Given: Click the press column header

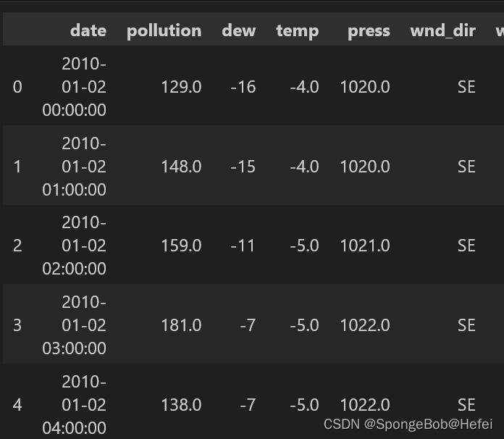Looking at the screenshot, I should [x=369, y=32].
